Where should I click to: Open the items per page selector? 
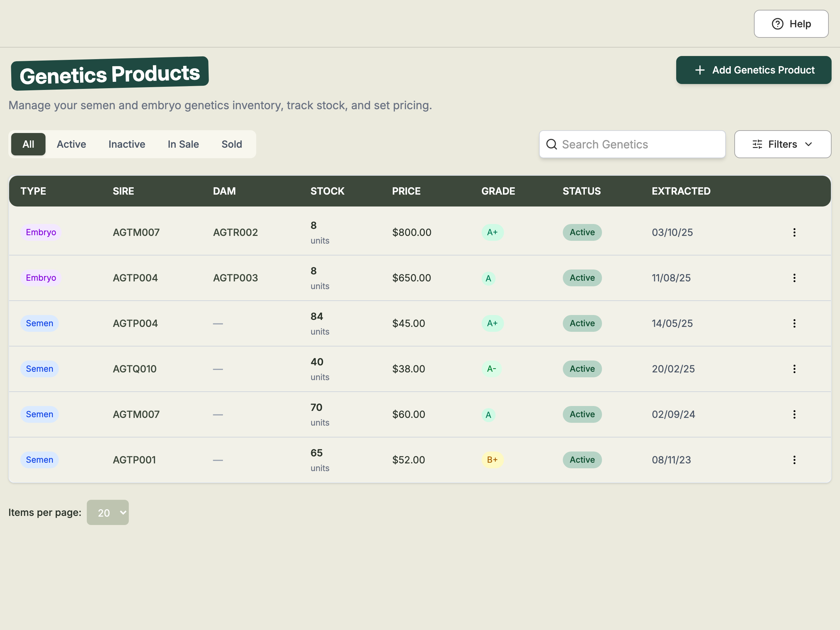click(x=107, y=512)
